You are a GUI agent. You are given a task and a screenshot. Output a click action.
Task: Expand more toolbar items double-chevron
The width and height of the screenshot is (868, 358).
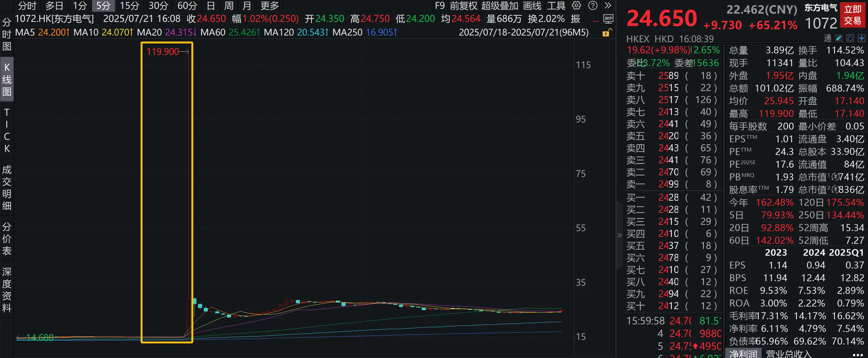click(x=608, y=5)
